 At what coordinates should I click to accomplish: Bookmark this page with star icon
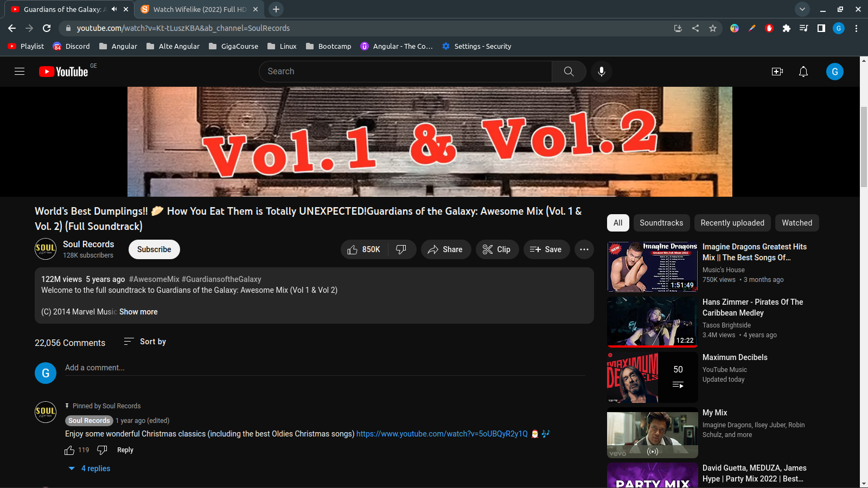(x=713, y=28)
